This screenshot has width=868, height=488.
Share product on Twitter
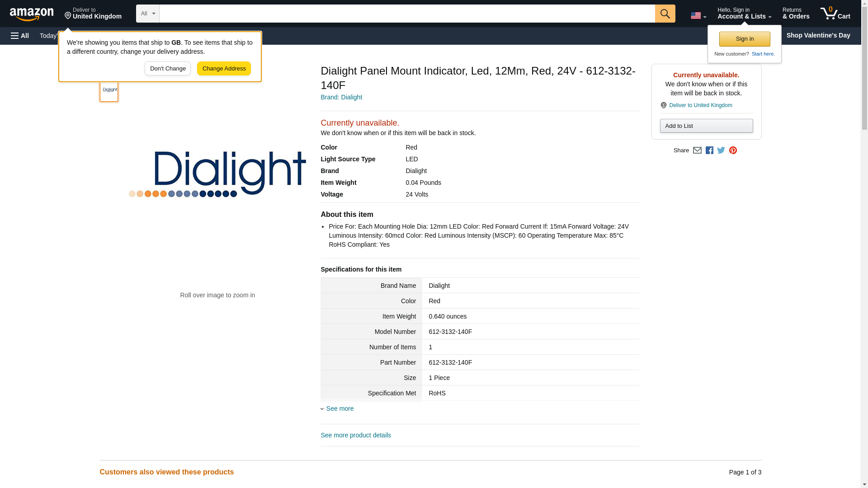[x=721, y=150]
